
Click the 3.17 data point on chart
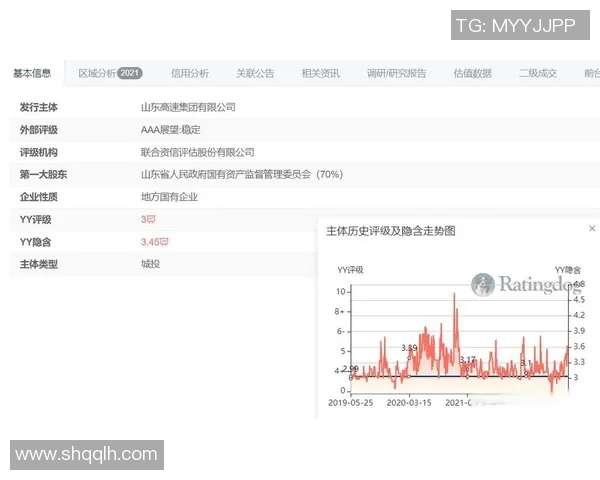[467, 369]
